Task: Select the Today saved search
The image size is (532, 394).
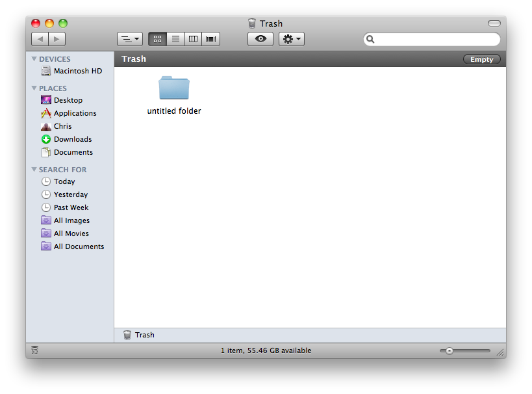Action: pyautogui.click(x=70, y=181)
